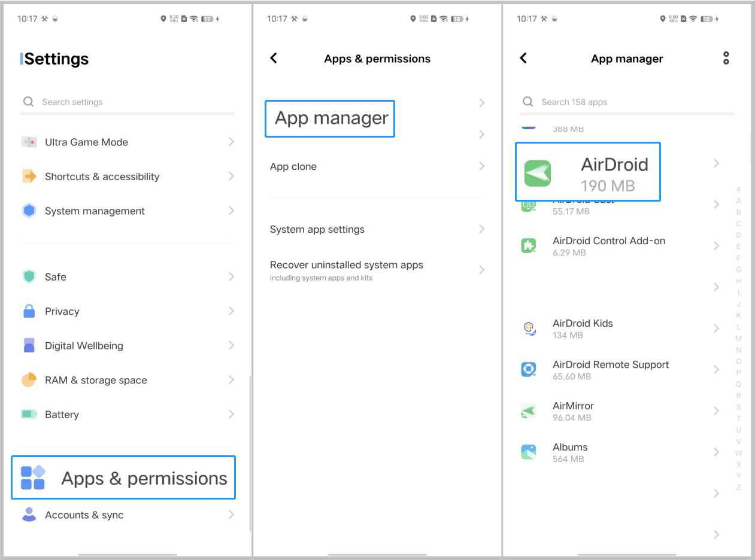Screen dimensions: 755x560
Task: Select AirDroid Control Add-on entry
Action: (621, 246)
